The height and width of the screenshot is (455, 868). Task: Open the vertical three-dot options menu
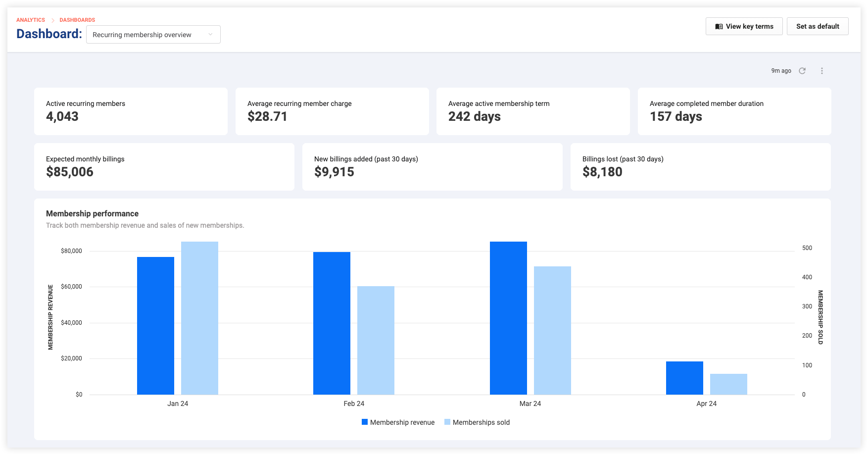[x=822, y=71]
